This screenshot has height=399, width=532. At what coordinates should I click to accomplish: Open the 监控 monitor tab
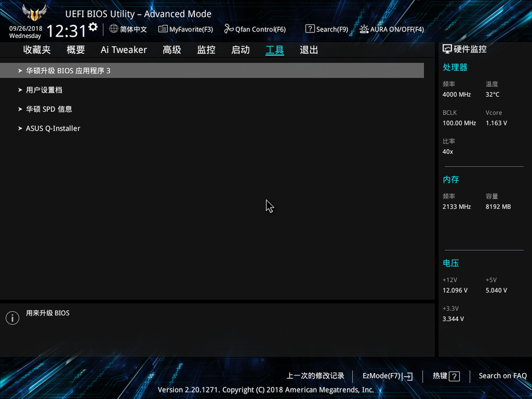[206, 50]
